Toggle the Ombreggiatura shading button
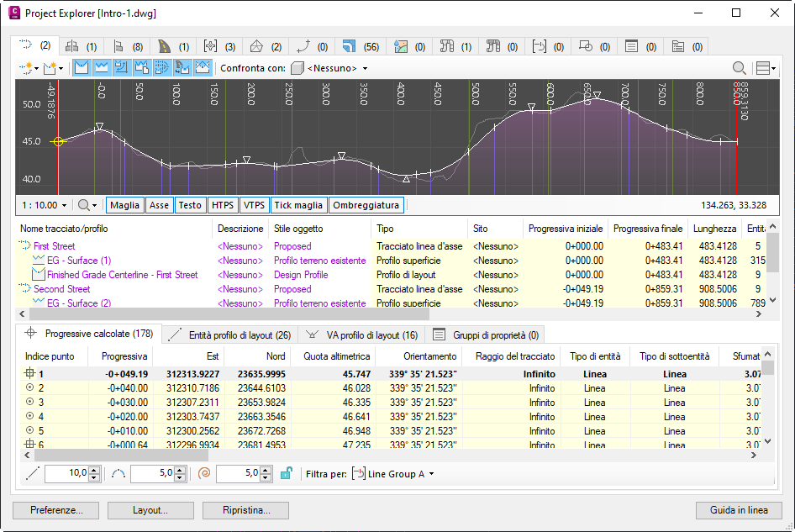 click(x=366, y=205)
